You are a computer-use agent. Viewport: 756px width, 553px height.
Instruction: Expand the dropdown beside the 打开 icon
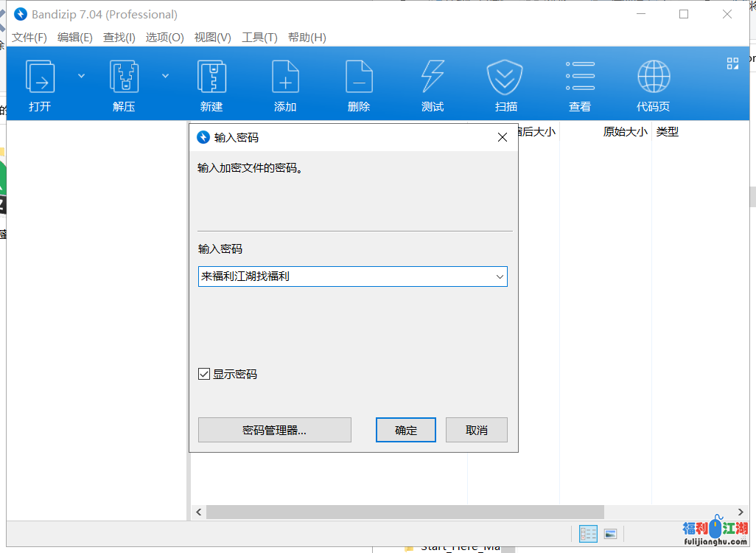pos(81,74)
